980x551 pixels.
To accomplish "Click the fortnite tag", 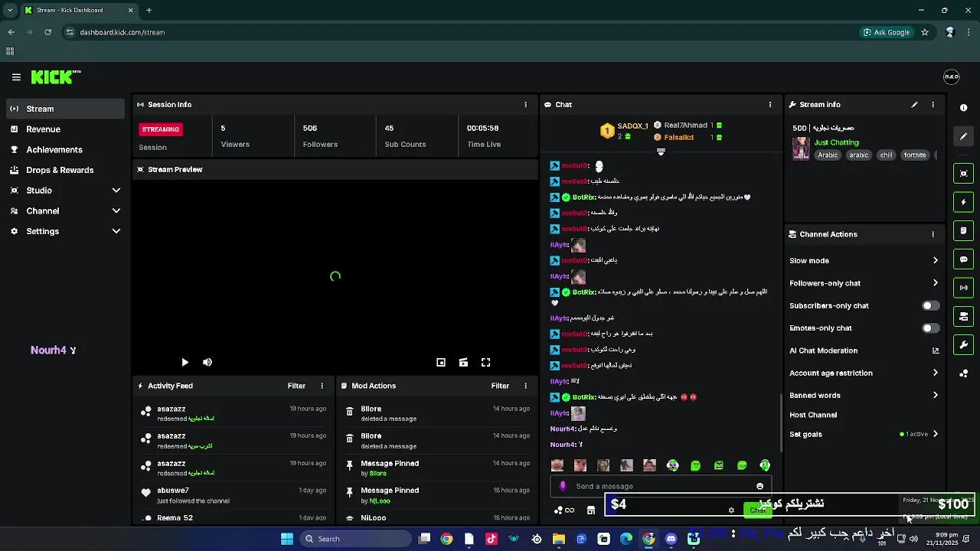I will point(915,155).
